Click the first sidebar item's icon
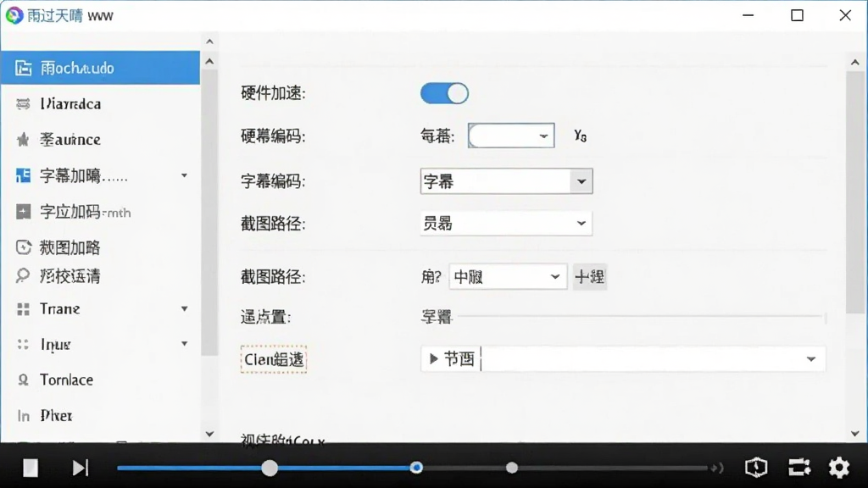 coord(23,68)
